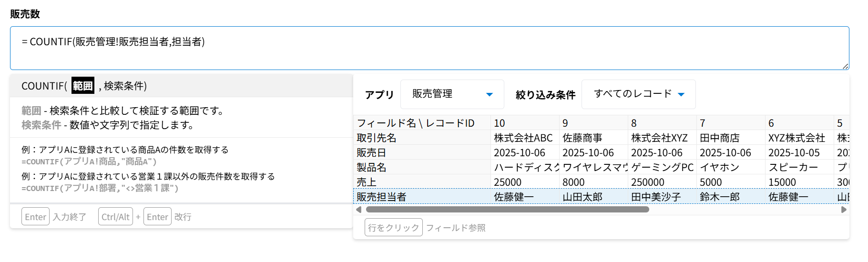Click the COUNTIF formula input field
868x262 pixels.
[x=429, y=48]
